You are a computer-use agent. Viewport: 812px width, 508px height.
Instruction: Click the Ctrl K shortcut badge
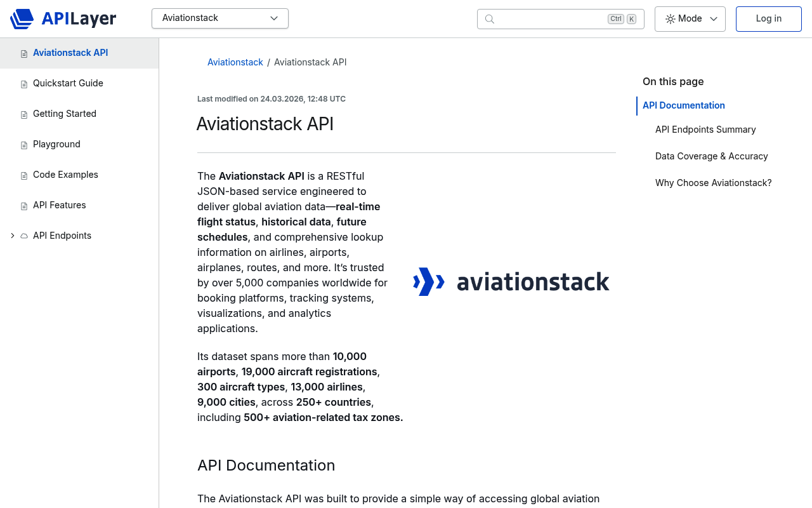pyautogui.click(x=622, y=19)
